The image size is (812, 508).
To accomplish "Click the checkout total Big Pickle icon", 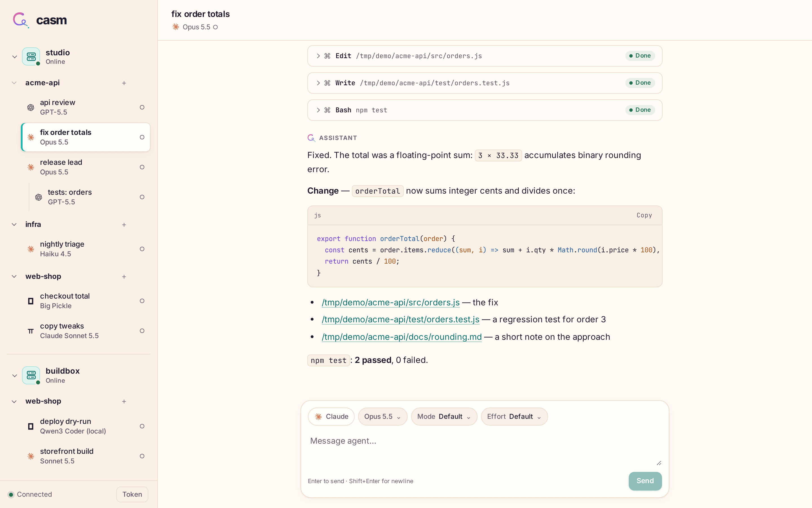I will 30,301.
